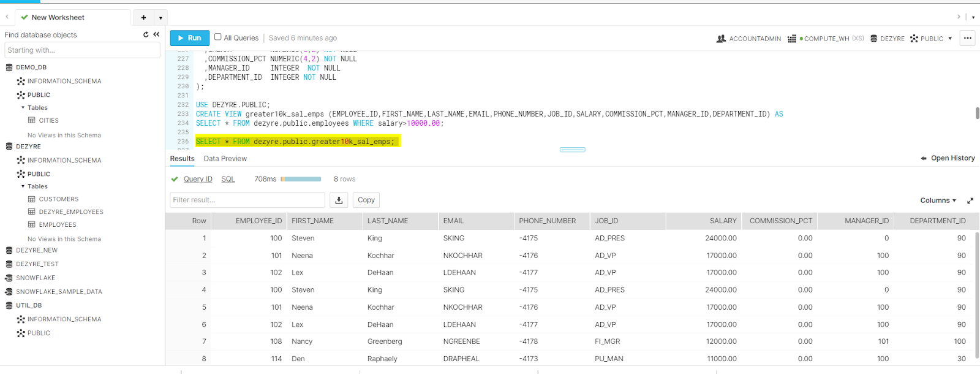The height and width of the screenshot is (374, 980).
Task: Open the Columns dropdown
Action: pos(938,200)
